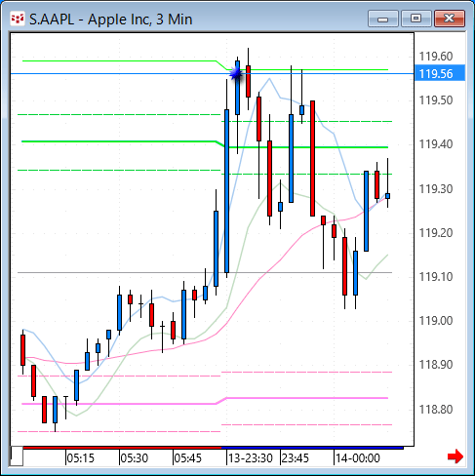
Task: Click the chart window icon beside S.AAPL
Action: click(x=18, y=20)
